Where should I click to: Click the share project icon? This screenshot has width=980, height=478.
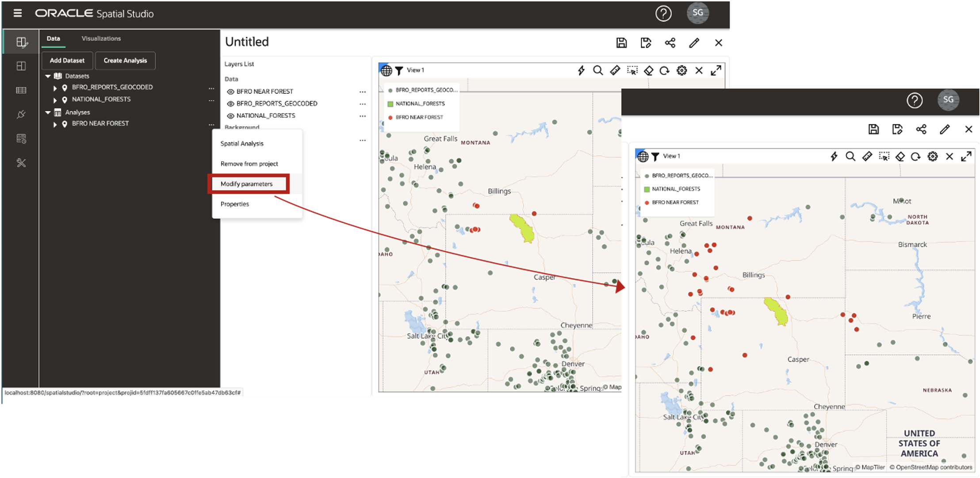pos(670,43)
